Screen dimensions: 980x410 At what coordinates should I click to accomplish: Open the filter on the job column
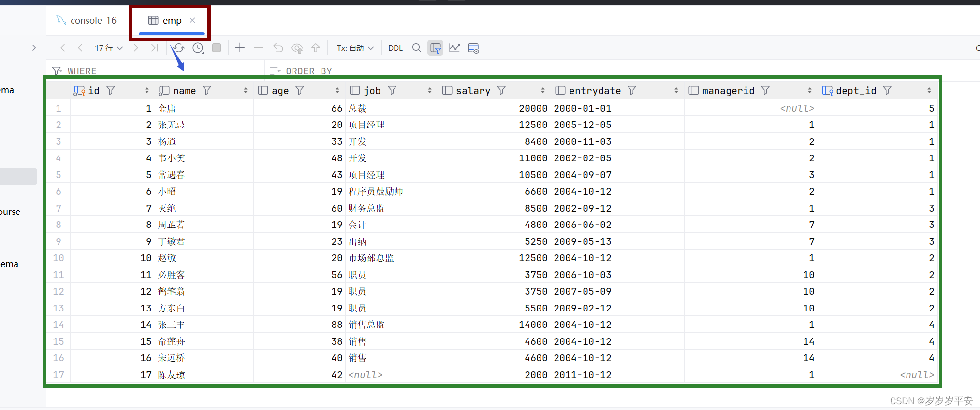click(392, 90)
